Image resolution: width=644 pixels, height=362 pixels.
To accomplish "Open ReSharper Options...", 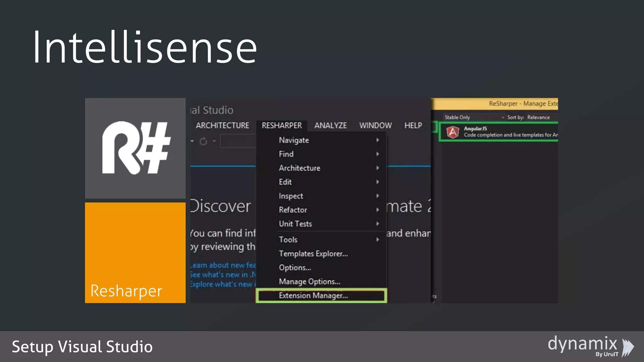I will point(321,267).
